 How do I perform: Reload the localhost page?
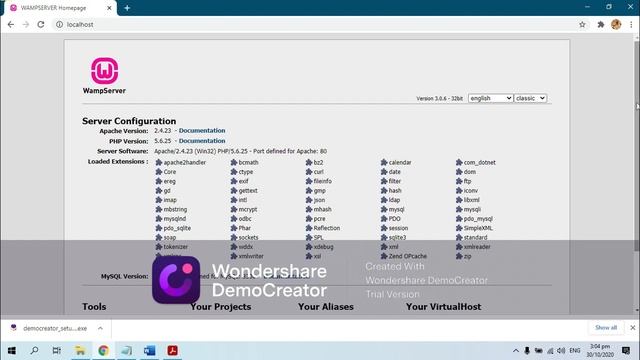pyautogui.click(x=41, y=24)
